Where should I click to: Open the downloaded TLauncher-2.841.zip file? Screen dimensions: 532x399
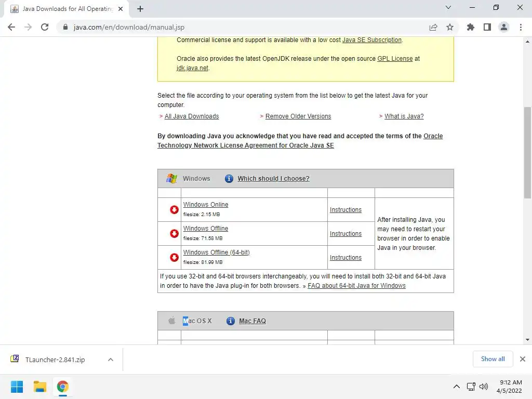[54, 360]
